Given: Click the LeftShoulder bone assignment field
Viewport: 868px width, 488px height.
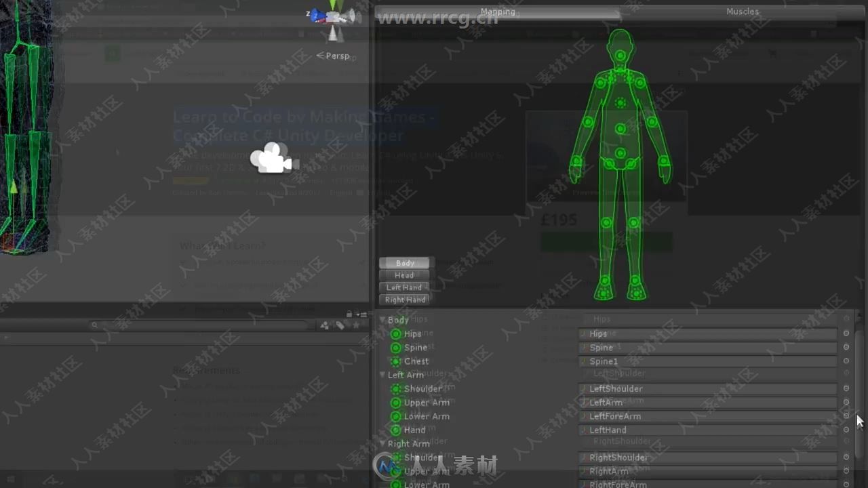Looking at the screenshot, I should coord(708,389).
